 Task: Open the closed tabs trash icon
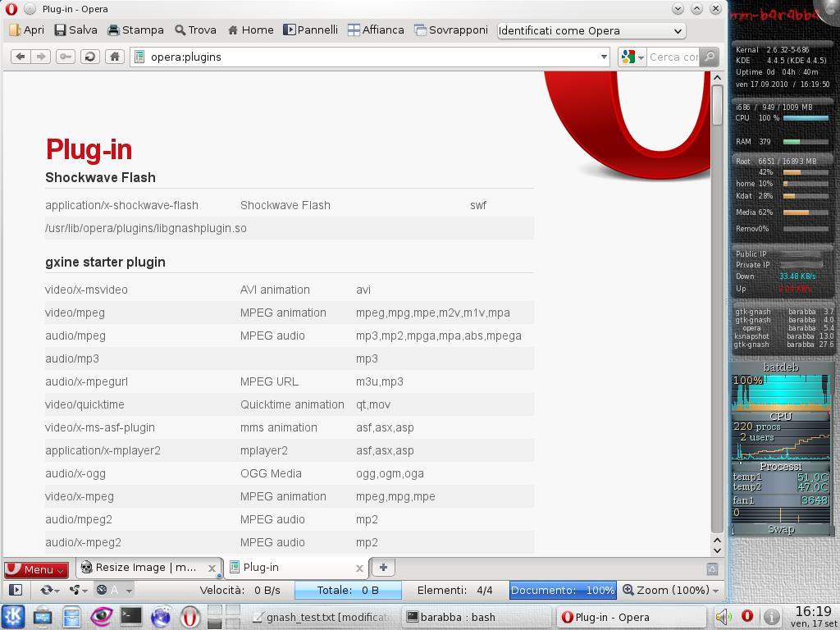[x=712, y=568]
